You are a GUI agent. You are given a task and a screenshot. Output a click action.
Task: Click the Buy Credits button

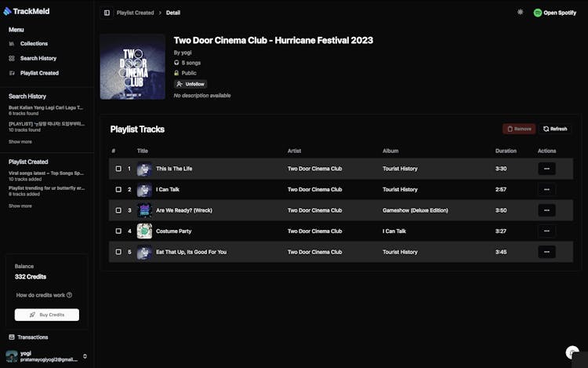tap(47, 315)
